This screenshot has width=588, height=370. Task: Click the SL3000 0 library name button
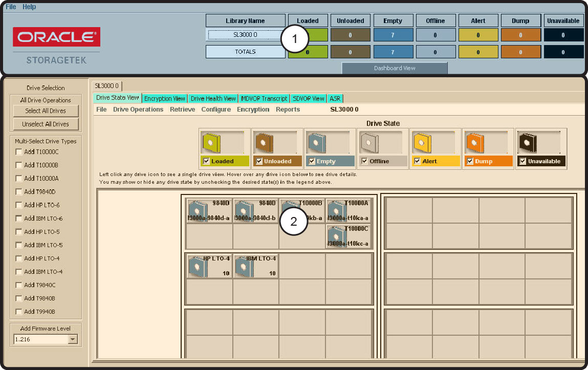(x=245, y=35)
